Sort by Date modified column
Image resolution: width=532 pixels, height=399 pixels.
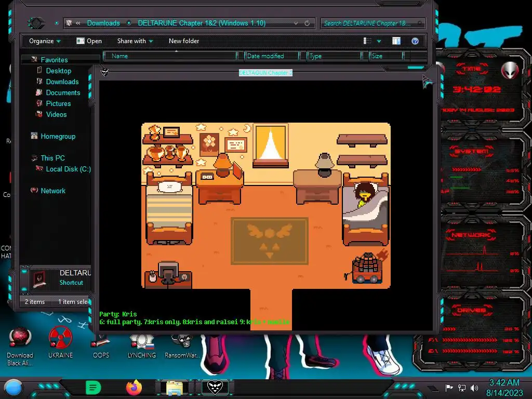coord(272,56)
